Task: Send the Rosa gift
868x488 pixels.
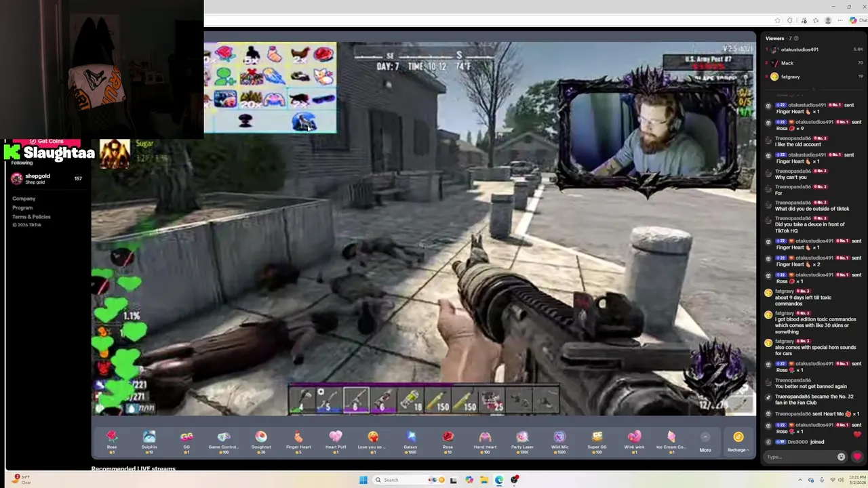Action: (x=448, y=441)
